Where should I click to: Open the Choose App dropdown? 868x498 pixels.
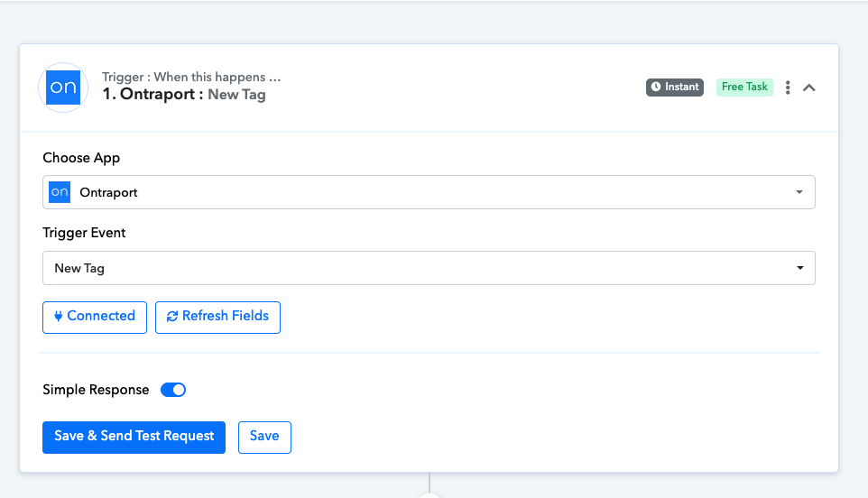pos(429,192)
